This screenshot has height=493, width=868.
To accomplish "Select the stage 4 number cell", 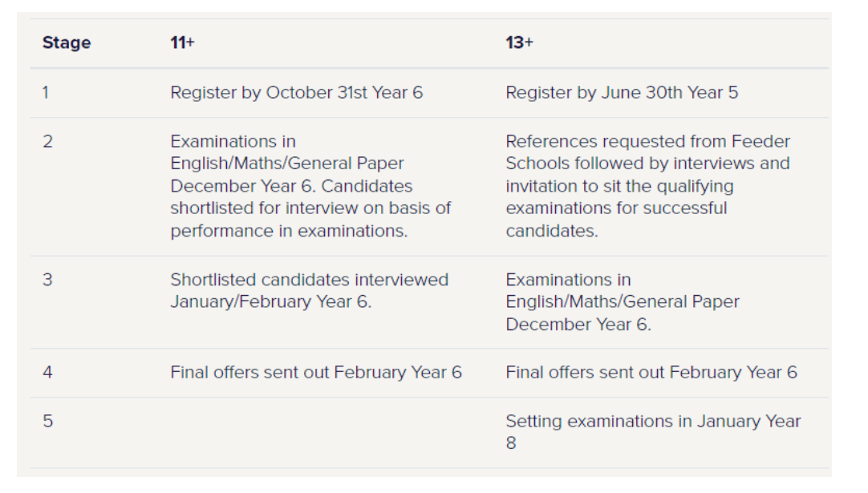I will 47,373.
